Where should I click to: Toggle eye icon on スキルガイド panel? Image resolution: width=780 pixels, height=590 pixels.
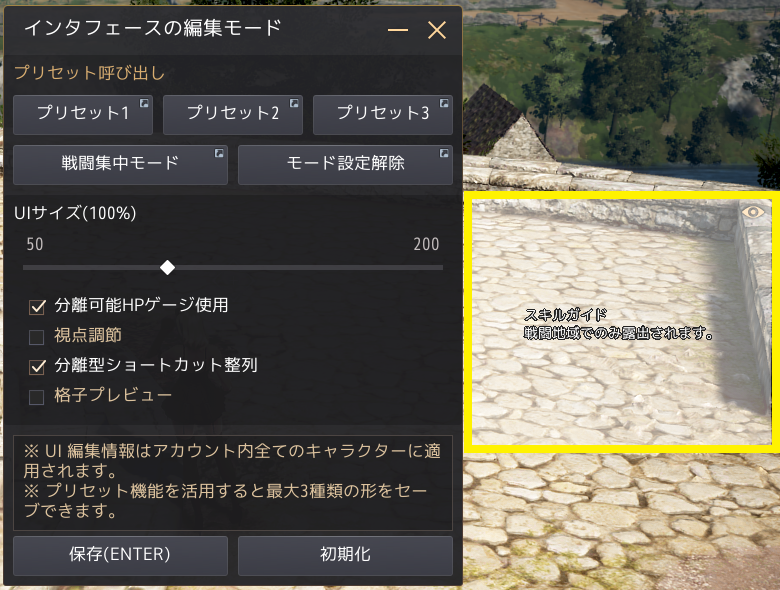753,212
